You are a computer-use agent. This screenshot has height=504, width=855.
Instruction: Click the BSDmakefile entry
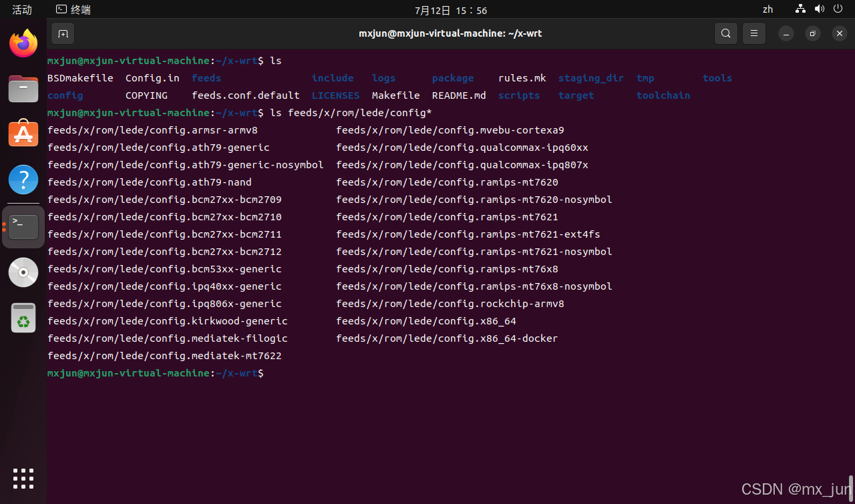[x=80, y=78]
